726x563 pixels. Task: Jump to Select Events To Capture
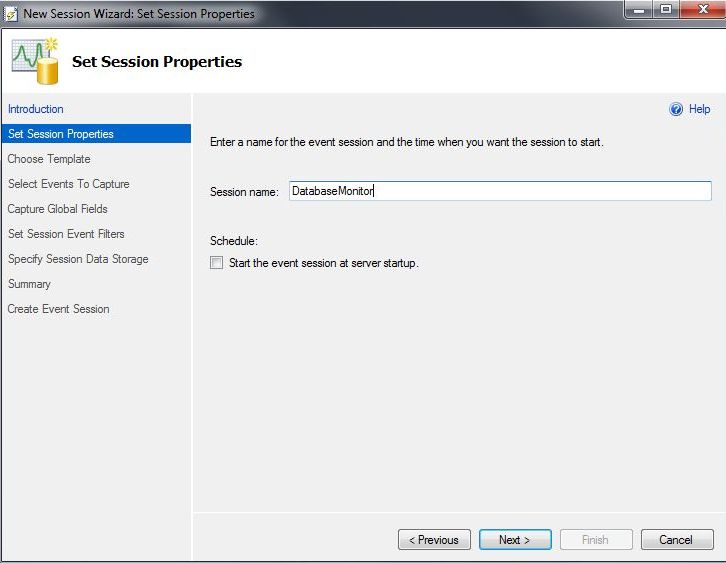pyautogui.click(x=69, y=184)
